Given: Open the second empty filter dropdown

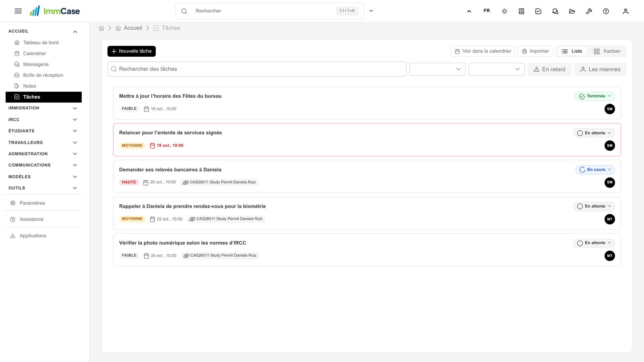Looking at the screenshot, I should [x=497, y=69].
